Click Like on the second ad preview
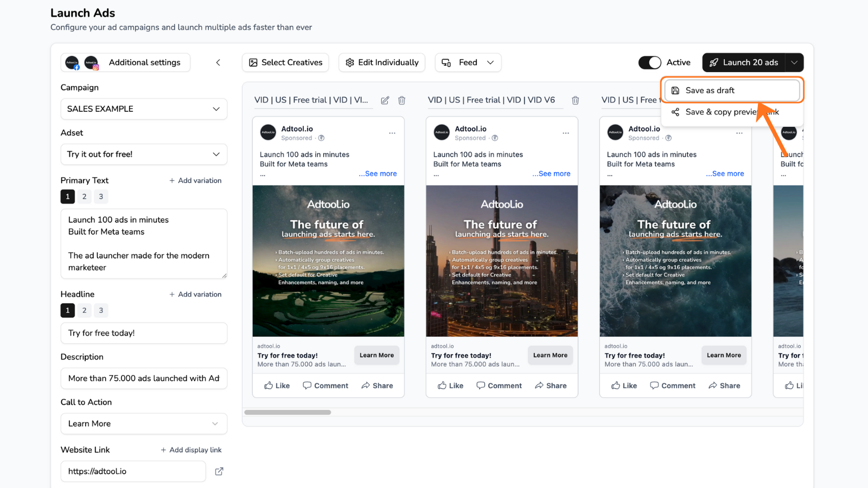The width and height of the screenshot is (868, 488). coord(450,386)
